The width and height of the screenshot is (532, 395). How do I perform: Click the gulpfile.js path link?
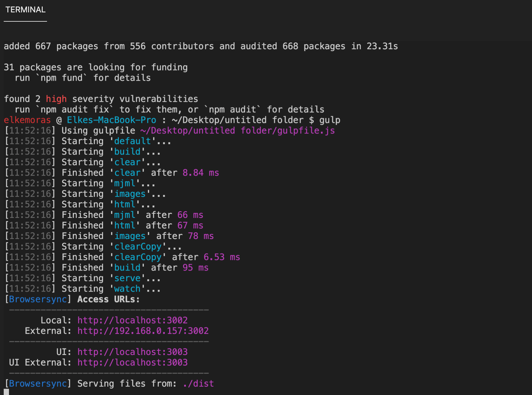pyautogui.click(x=238, y=131)
